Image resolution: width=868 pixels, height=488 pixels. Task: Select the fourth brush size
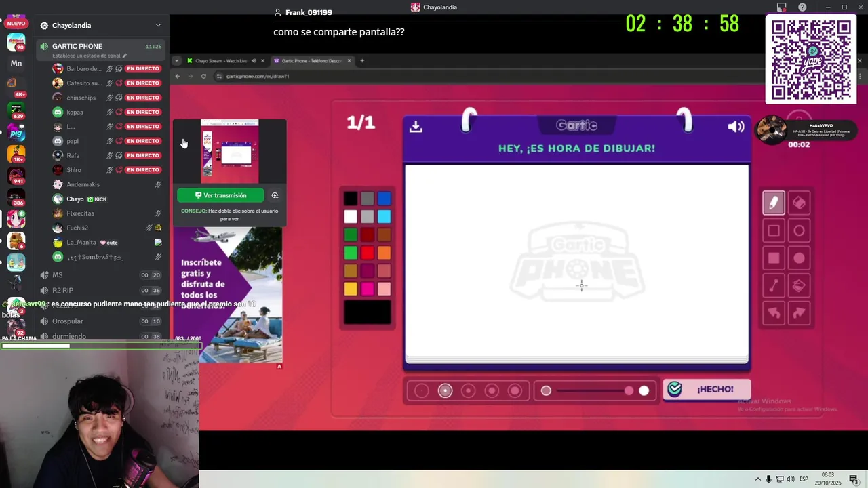(x=492, y=390)
